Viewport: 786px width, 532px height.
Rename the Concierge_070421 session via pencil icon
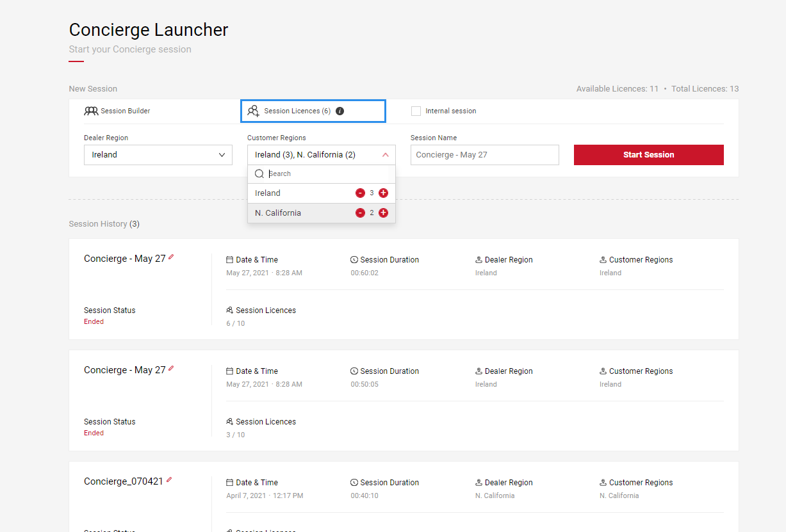169,480
